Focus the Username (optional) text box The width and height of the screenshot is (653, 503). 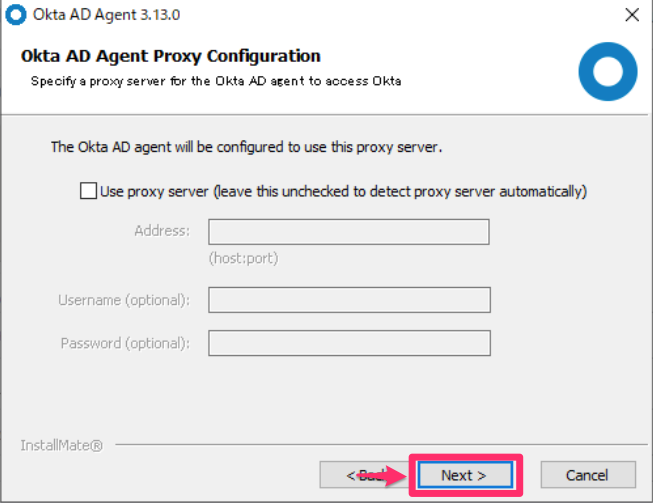pyautogui.click(x=348, y=300)
